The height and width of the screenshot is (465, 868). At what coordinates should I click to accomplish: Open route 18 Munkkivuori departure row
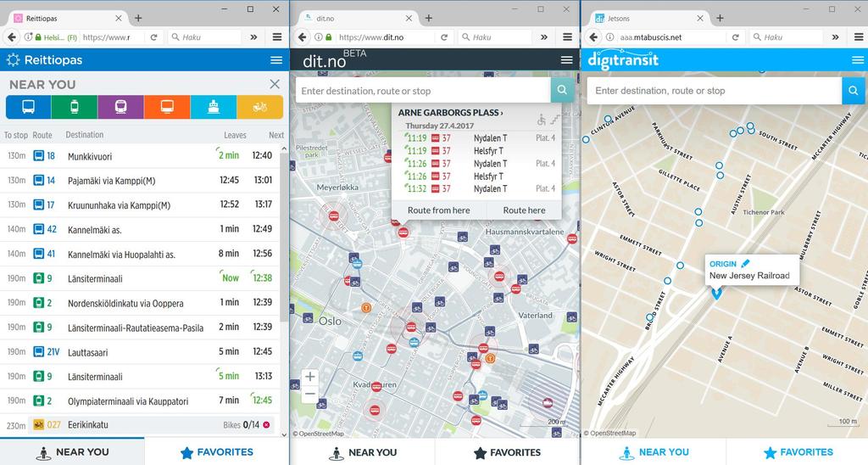[x=140, y=156]
